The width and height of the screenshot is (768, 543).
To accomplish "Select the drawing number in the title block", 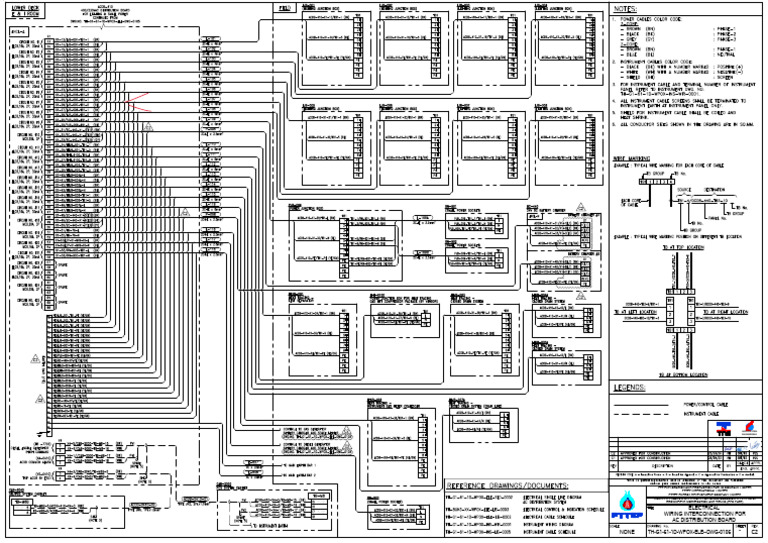I will [689, 532].
